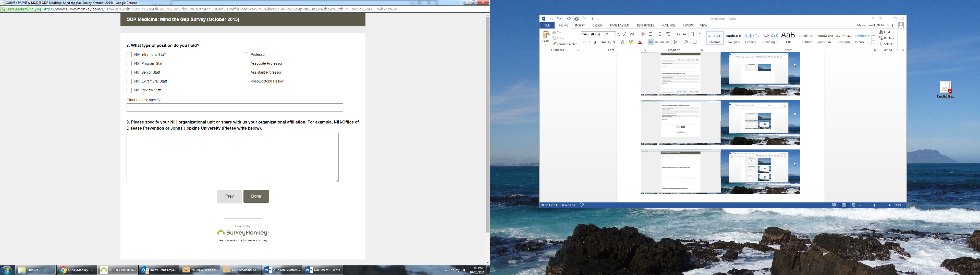Screen dimensions: 980x275
Task: Open the PAGE LAYOUT ribbon tab
Action: pos(620,25)
